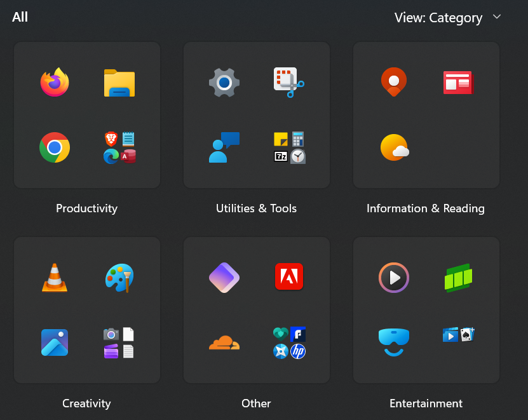The width and height of the screenshot is (528, 420).
Task: Open Google Chrome in Productivity
Action: (x=55, y=147)
